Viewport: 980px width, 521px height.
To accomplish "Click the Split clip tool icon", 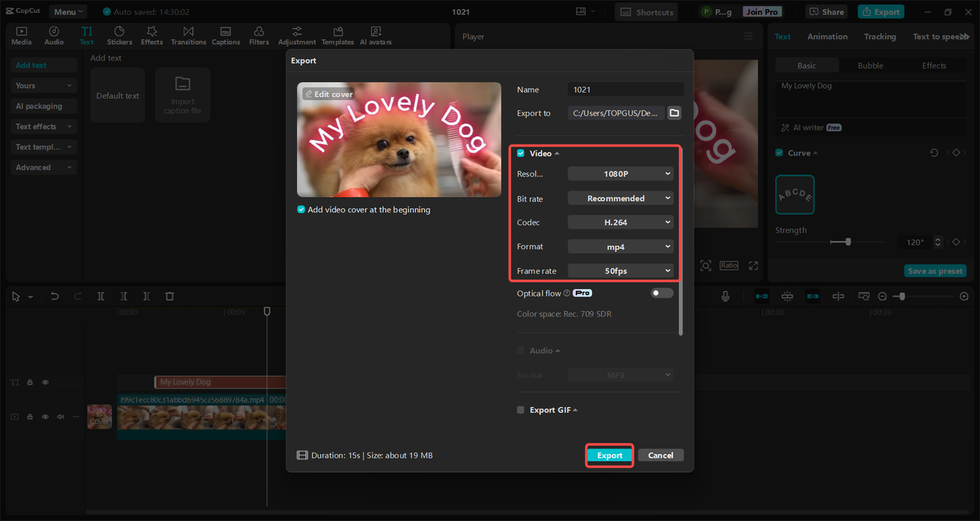I will [x=100, y=297].
